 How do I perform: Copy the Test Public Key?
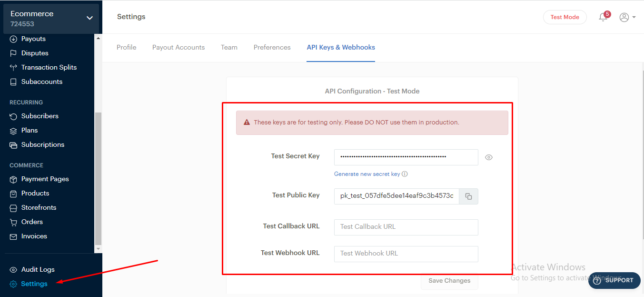click(468, 196)
